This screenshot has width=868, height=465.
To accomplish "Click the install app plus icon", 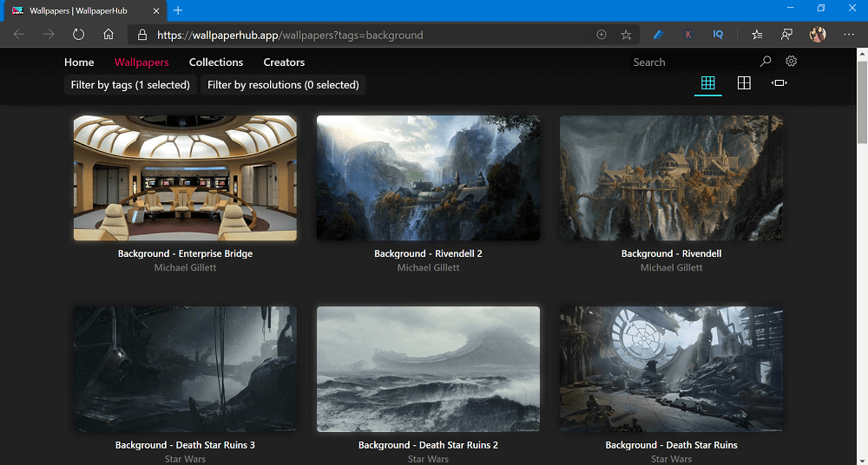I will pos(602,35).
